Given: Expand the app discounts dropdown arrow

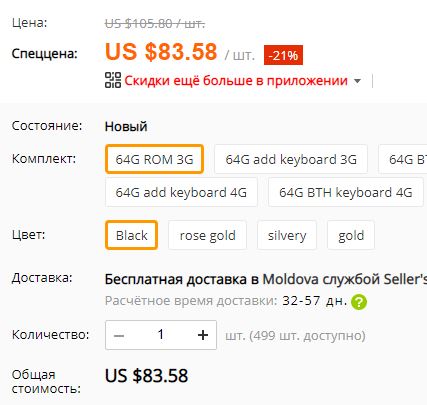Looking at the screenshot, I should 357,81.
